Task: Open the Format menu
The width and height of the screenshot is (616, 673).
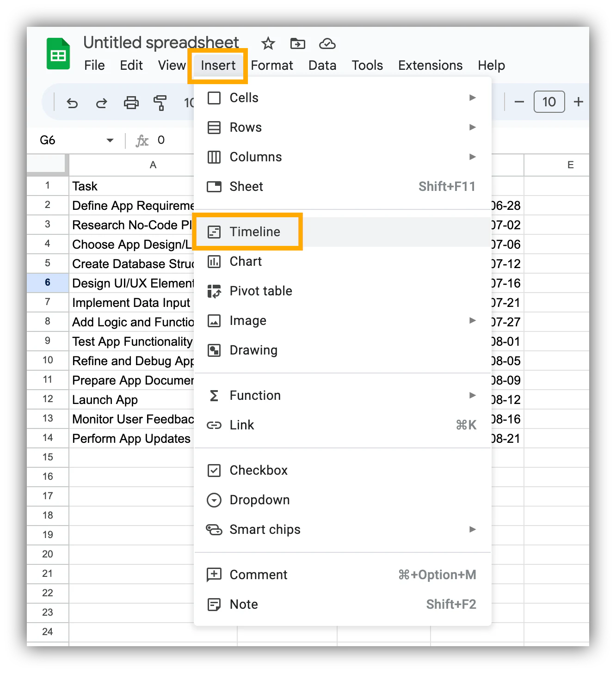Action: tap(272, 66)
